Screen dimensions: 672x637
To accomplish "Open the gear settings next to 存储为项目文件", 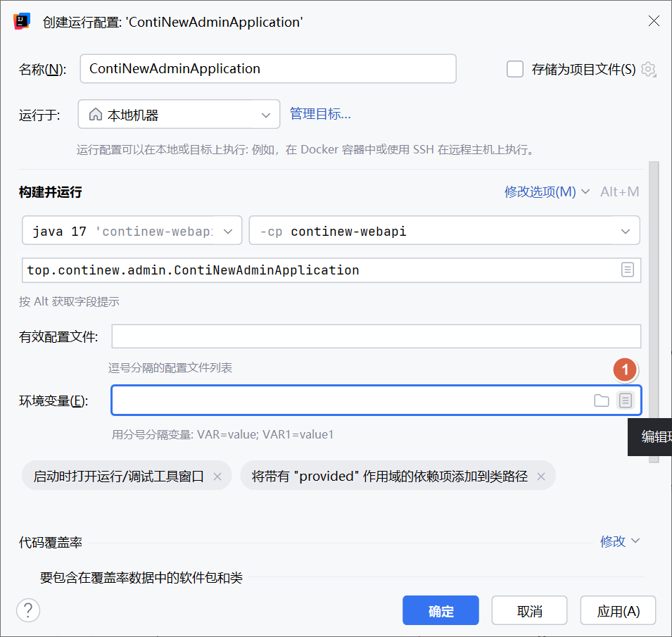I will click(x=648, y=69).
